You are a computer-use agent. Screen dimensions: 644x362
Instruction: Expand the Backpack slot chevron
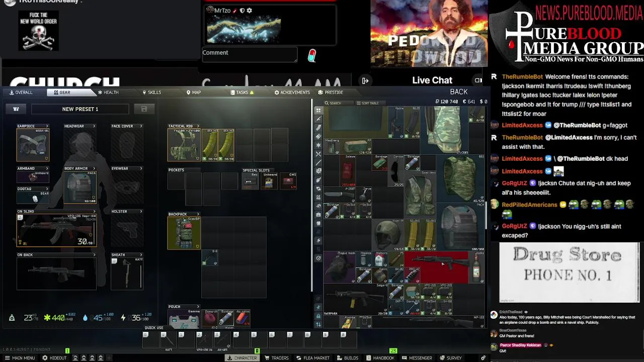[198, 214]
